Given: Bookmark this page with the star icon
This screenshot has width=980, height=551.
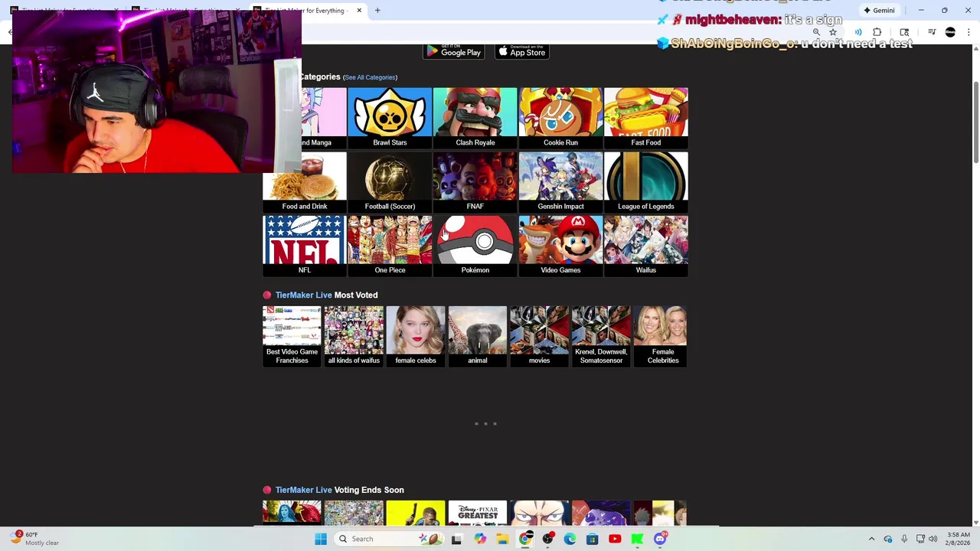Looking at the screenshot, I should [x=833, y=32].
